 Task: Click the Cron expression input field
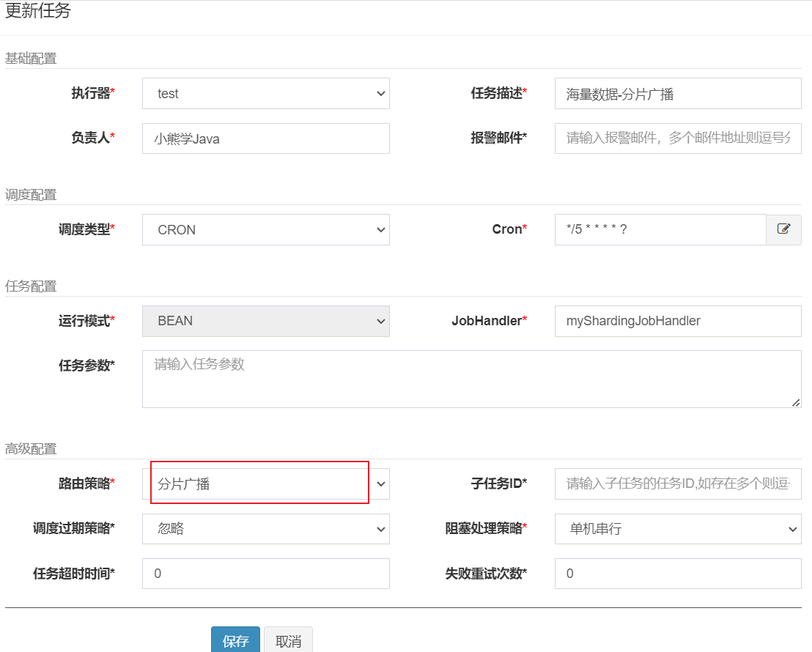click(660, 230)
